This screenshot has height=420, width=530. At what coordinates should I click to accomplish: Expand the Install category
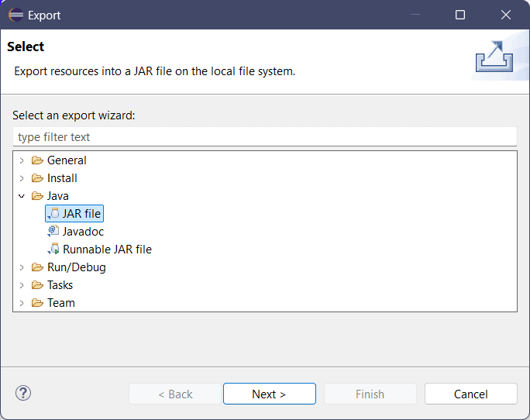coord(22,178)
